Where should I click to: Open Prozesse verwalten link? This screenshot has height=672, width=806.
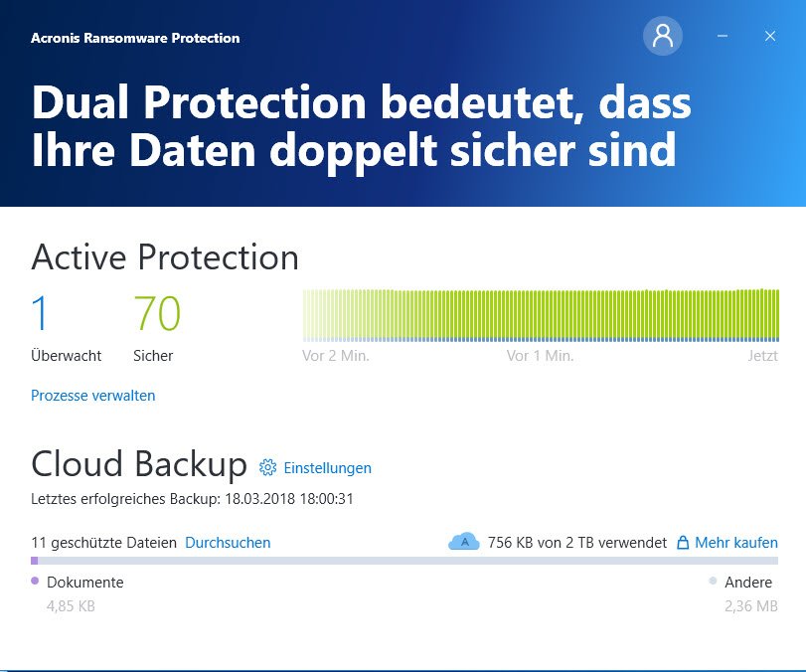click(x=93, y=396)
